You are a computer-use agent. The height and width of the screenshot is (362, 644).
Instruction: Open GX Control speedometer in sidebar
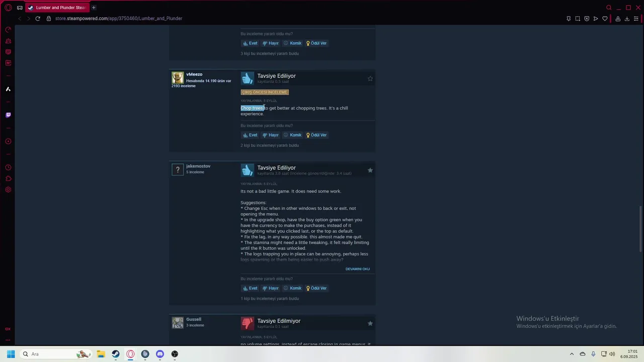point(8,30)
